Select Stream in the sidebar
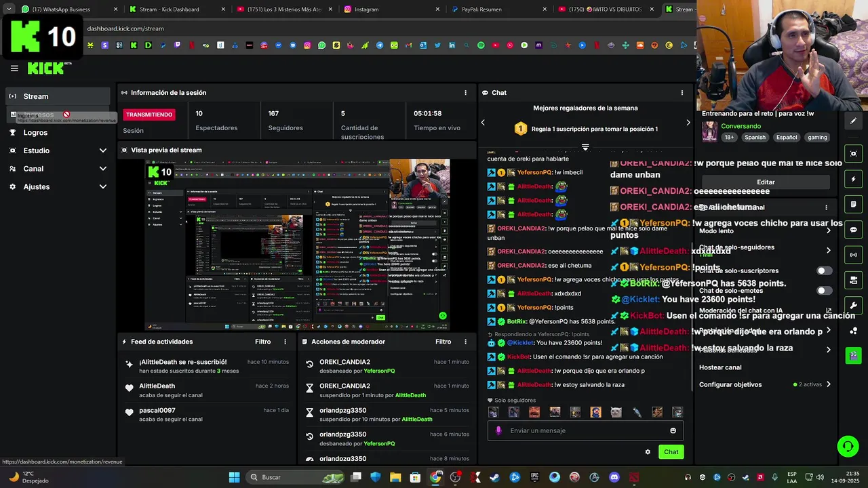Image resolution: width=868 pixels, height=488 pixels. (58, 96)
